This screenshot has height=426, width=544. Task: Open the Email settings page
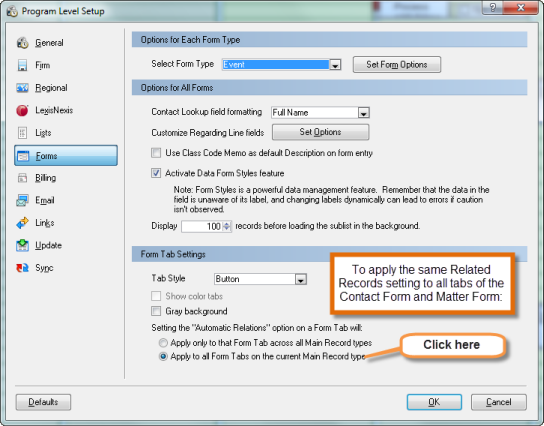click(45, 200)
